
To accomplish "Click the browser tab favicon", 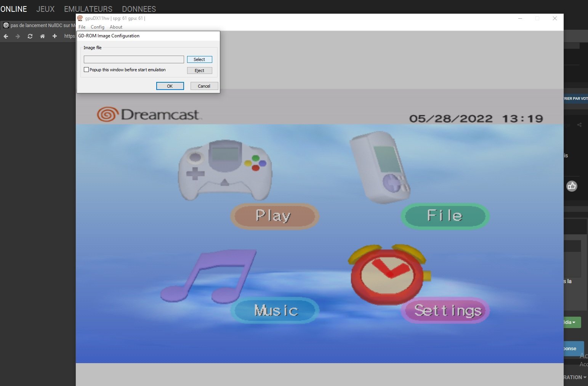I will pyautogui.click(x=6, y=26).
